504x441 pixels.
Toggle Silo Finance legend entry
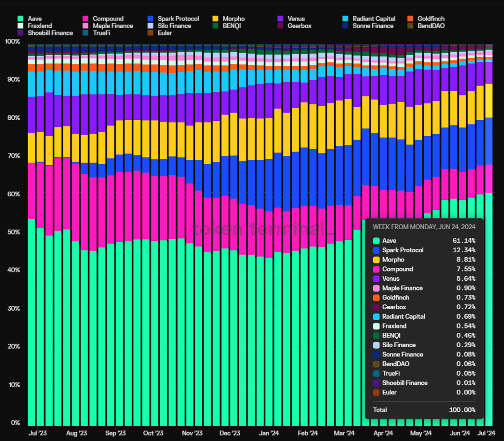click(169, 26)
